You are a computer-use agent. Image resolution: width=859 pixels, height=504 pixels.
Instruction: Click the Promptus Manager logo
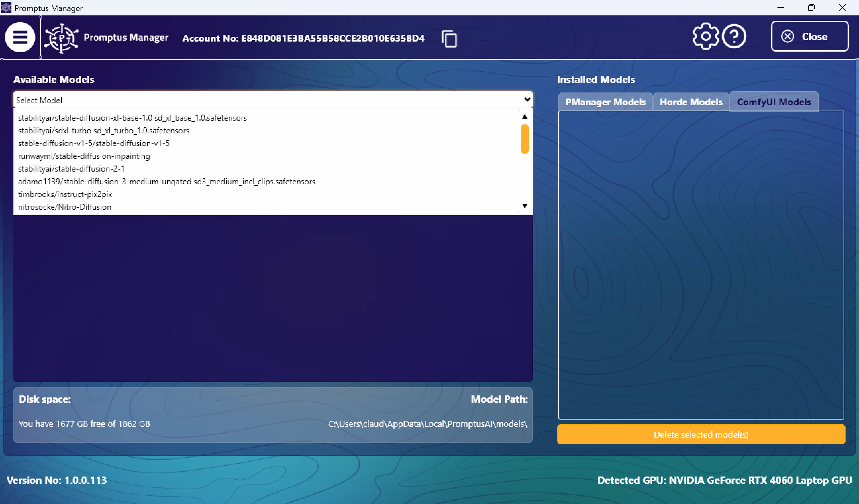pos(61,38)
